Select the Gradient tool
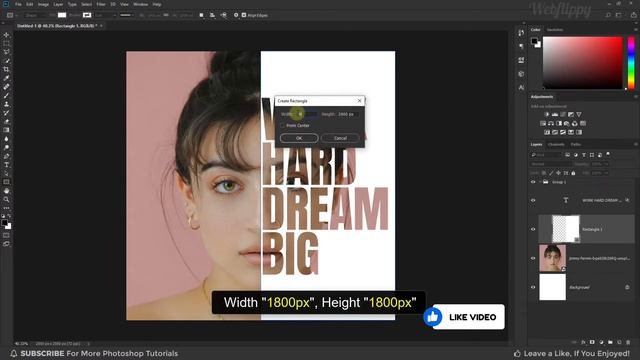This screenshot has height=360, width=640. [6, 130]
